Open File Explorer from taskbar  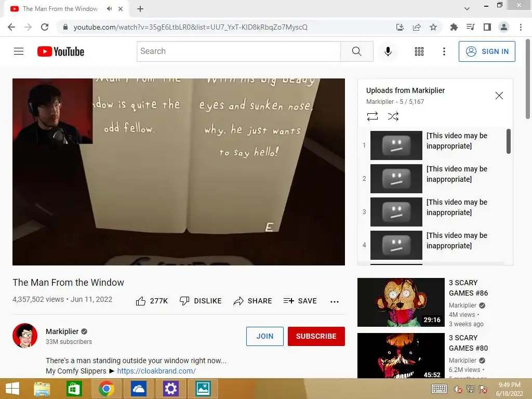click(42, 389)
